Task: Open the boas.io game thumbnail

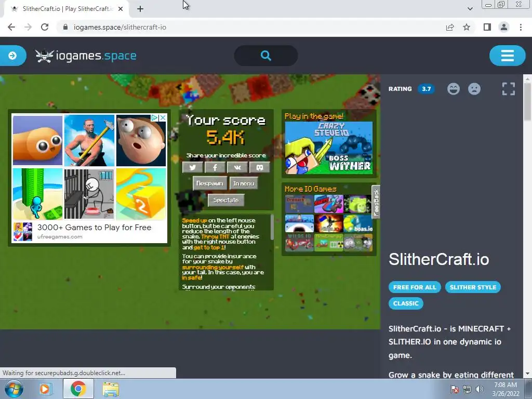Action: (x=358, y=223)
